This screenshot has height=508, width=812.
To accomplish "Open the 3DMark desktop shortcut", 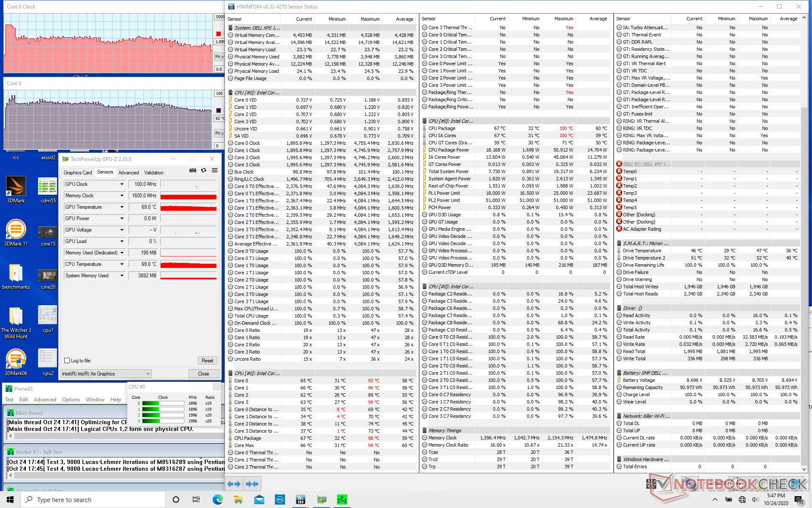I will tap(16, 190).
